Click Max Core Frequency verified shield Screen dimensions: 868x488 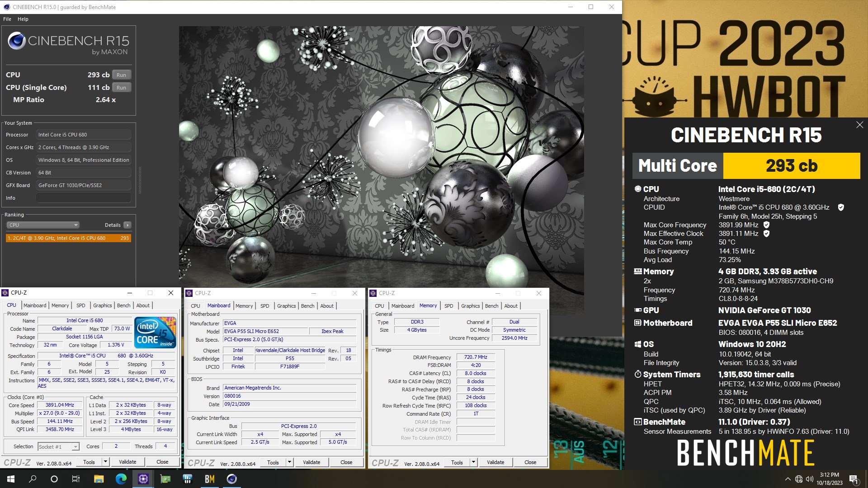click(766, 225)
